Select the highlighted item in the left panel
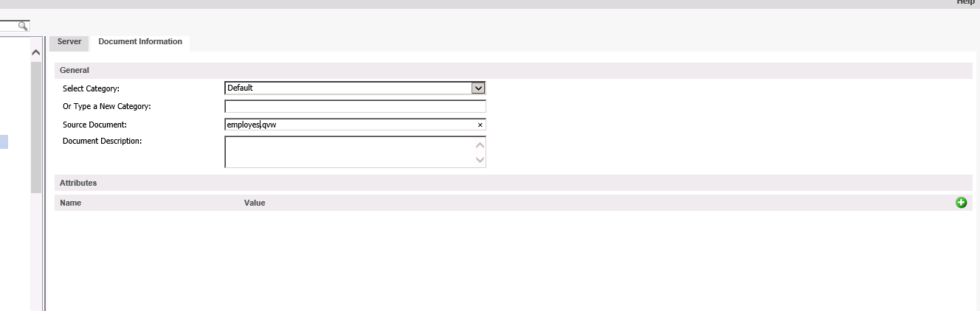Viewport: 980px width, 311px height. [4, 141]
